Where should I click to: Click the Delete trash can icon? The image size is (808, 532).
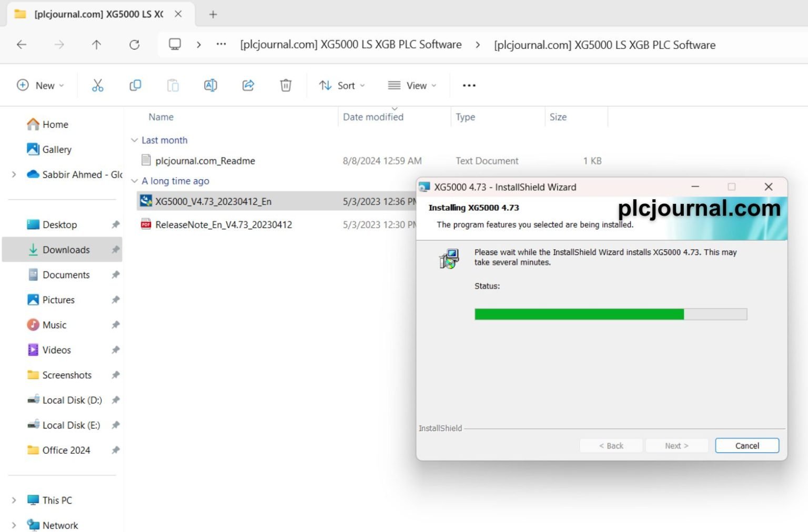point(286,85)
